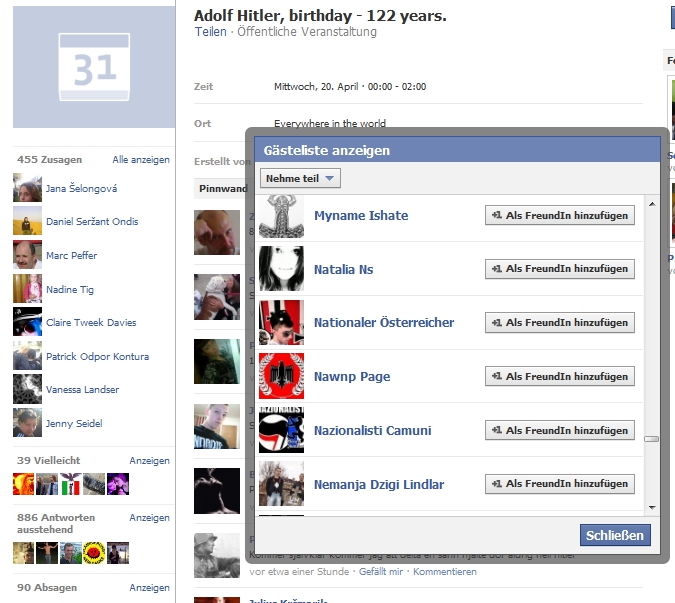Click Jenny Seidel avatar thumbnail
675x603 pixels.
[x=28, y=423]
